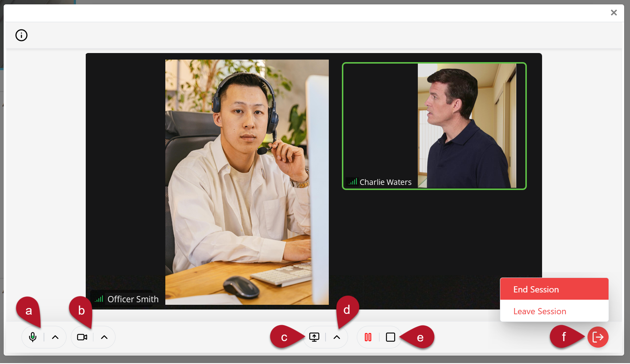
Task: Expand the camera options chevron
Action: pos(104,337)
